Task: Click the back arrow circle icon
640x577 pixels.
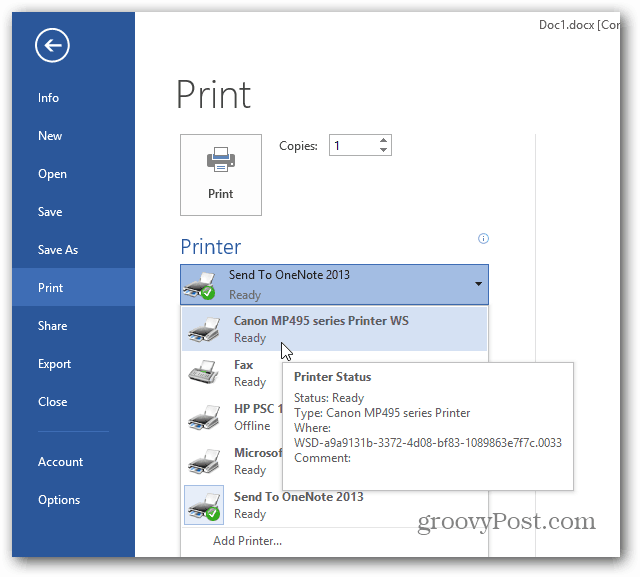Action: (52, 45)
